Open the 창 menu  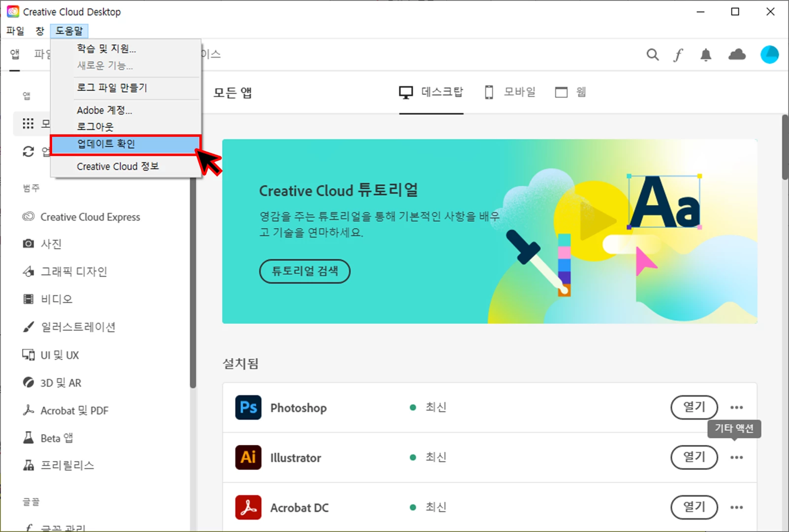point(40,31)
